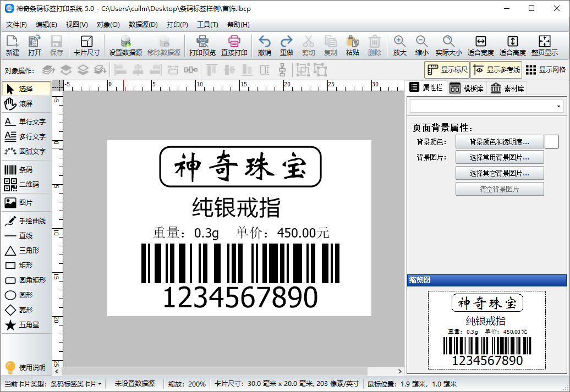Toggle 显示网格 grid display
The image size is (570, 392).
click(545, 70)
